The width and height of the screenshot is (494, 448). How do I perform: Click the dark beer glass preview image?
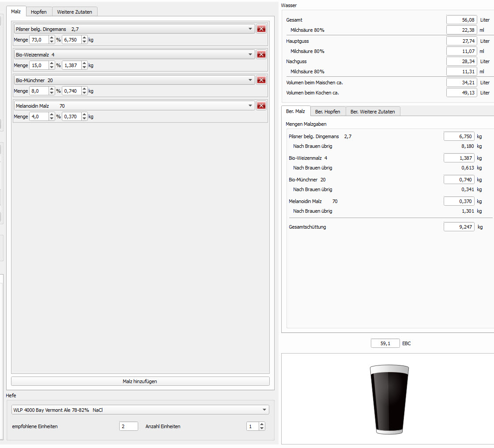389,400
